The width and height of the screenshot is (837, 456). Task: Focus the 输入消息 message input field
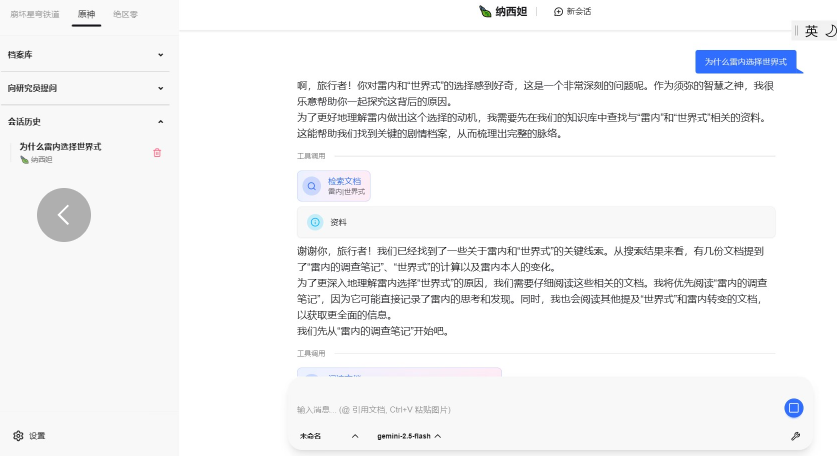(x=535, y=409)
